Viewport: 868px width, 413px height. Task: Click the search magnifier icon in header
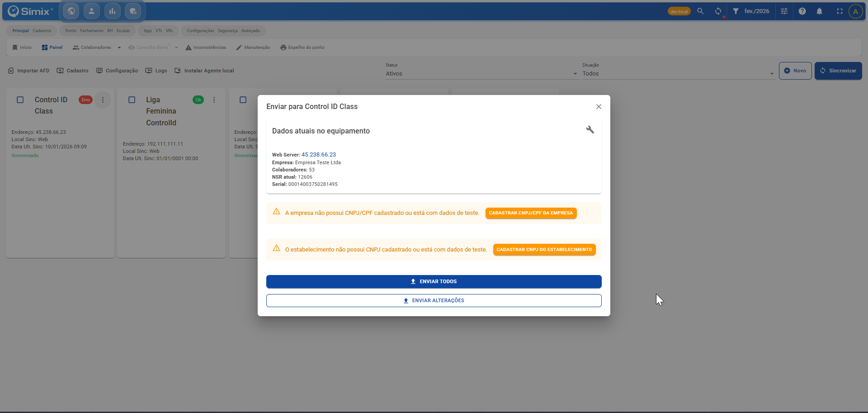700,11
